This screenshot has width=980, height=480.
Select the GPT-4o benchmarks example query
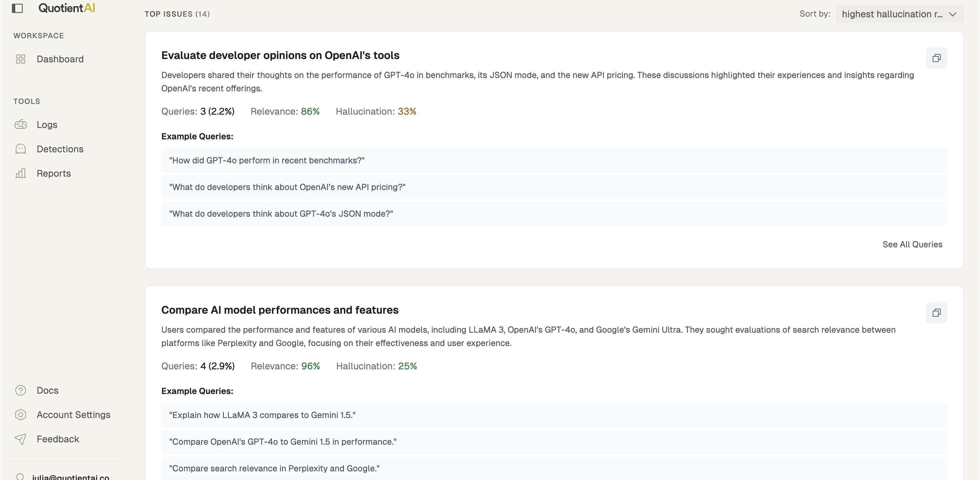coord(267,161)
